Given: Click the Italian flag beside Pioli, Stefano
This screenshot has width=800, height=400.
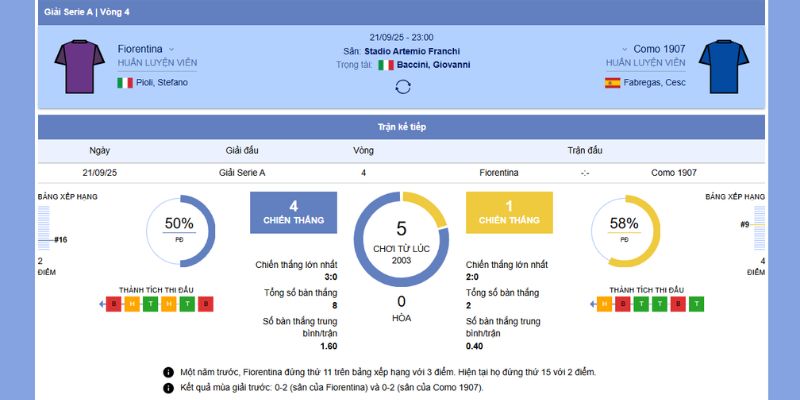Looking at the screenshot, I should click(125, 82).
